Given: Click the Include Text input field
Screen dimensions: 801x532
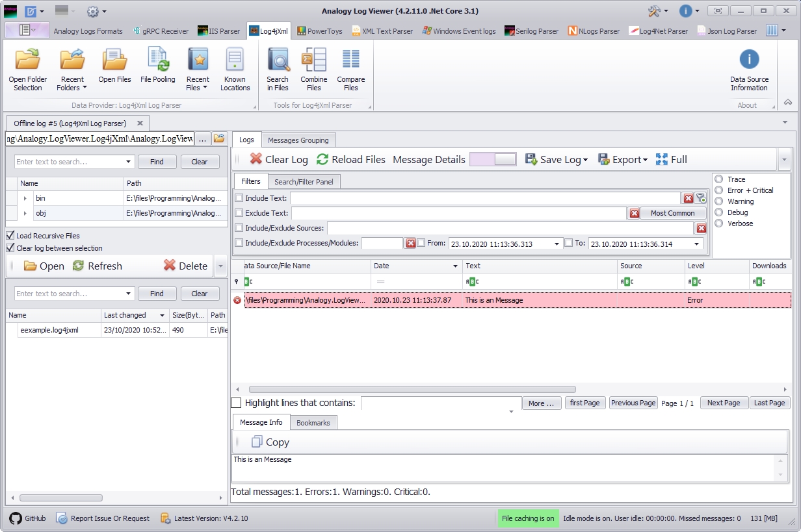Looking at the screenshot, I should pos(485,198).
